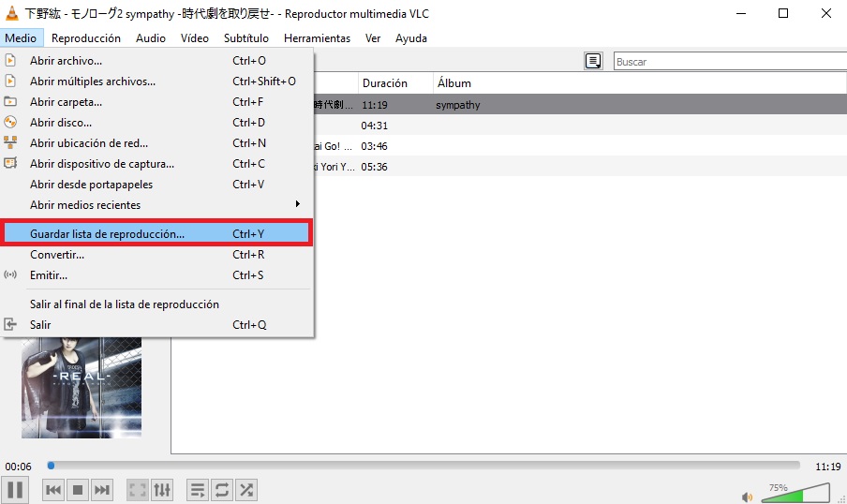Click elapsed time 00:06 label
The image size is (847, 504).
coord(19,467)
